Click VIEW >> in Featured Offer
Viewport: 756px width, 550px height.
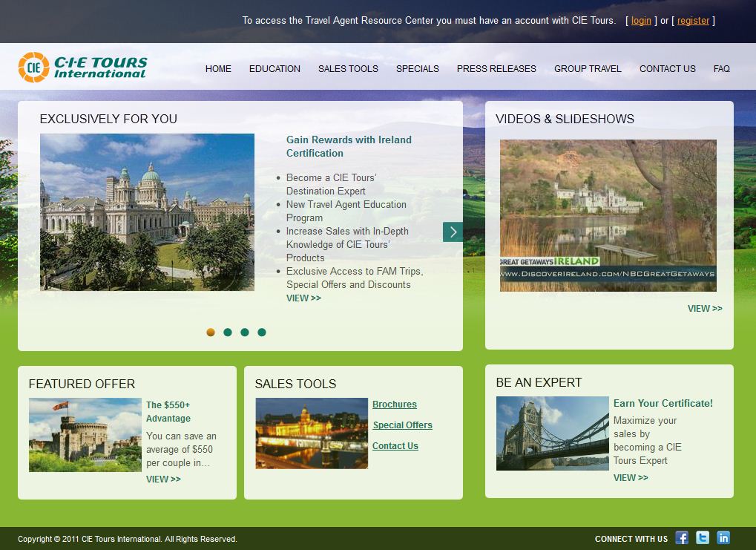[x=163, y=479]
